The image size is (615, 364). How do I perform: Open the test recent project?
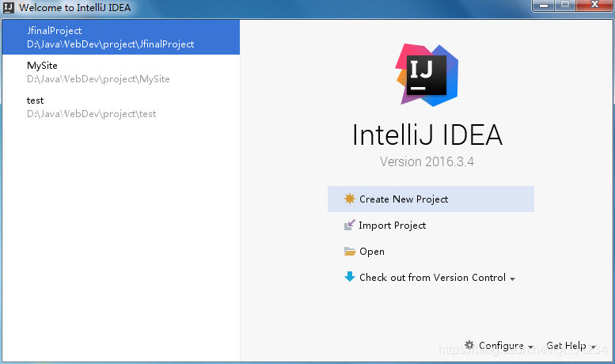tap(121, 107)
